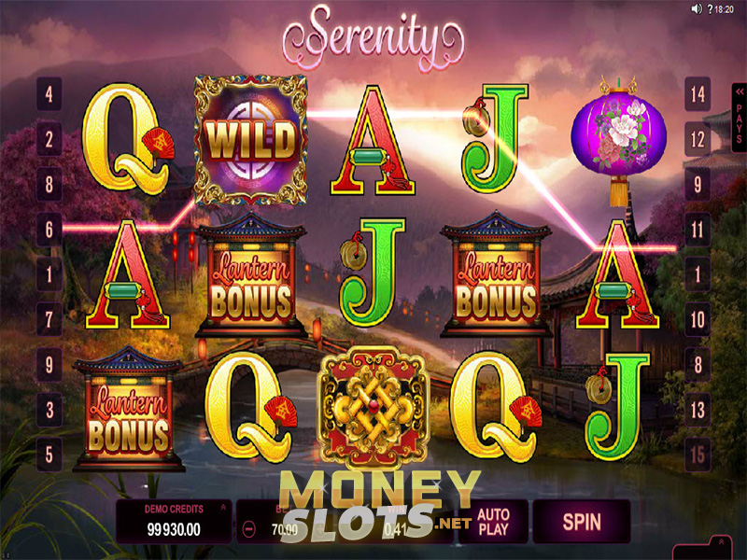Expand the PAYS side panel
Image resolution: width=747 pixels, height=560 pixels.
tap(739, 118)
